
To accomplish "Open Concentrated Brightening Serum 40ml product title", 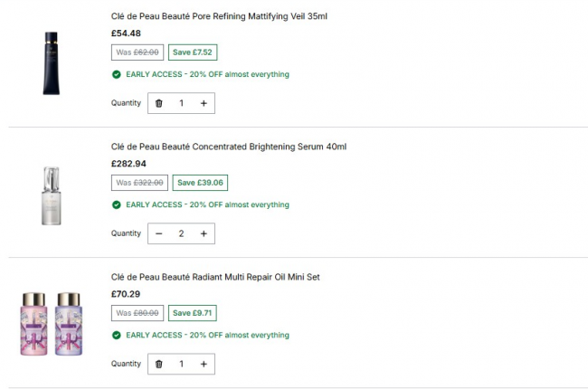I will pos(229,147).
